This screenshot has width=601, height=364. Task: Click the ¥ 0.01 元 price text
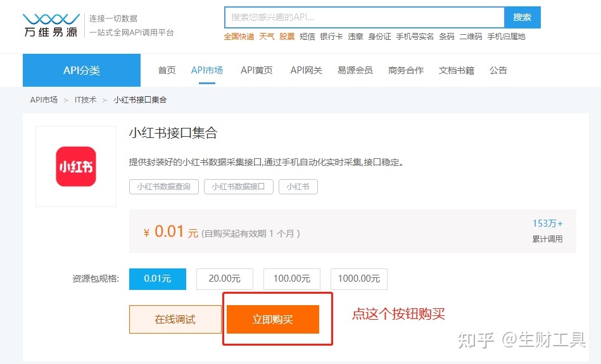170,232
